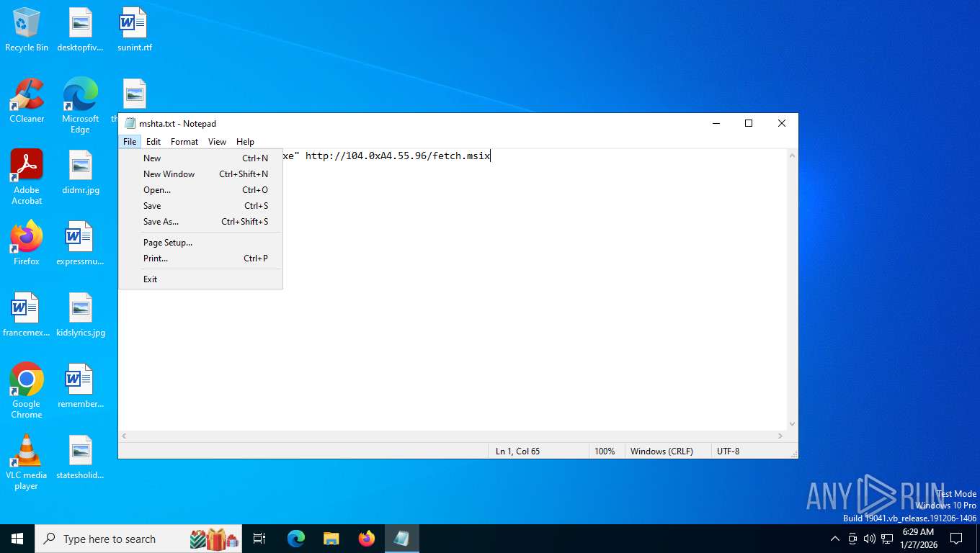Choose Exit in the File menu

click(201, 279)
